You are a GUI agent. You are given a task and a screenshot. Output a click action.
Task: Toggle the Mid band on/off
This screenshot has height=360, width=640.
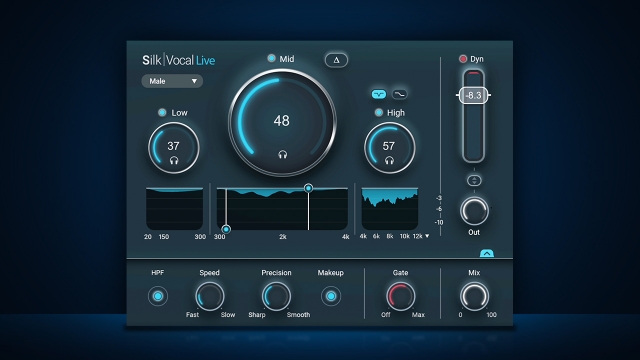pos(271,58)
